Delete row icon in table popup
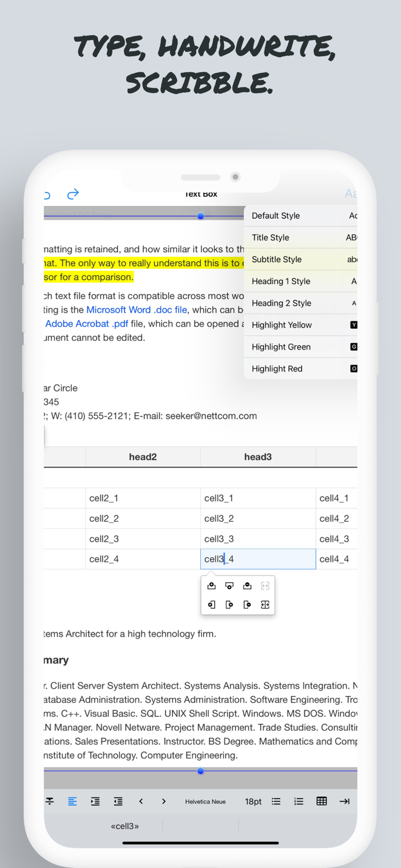 [x=248, y=586]
